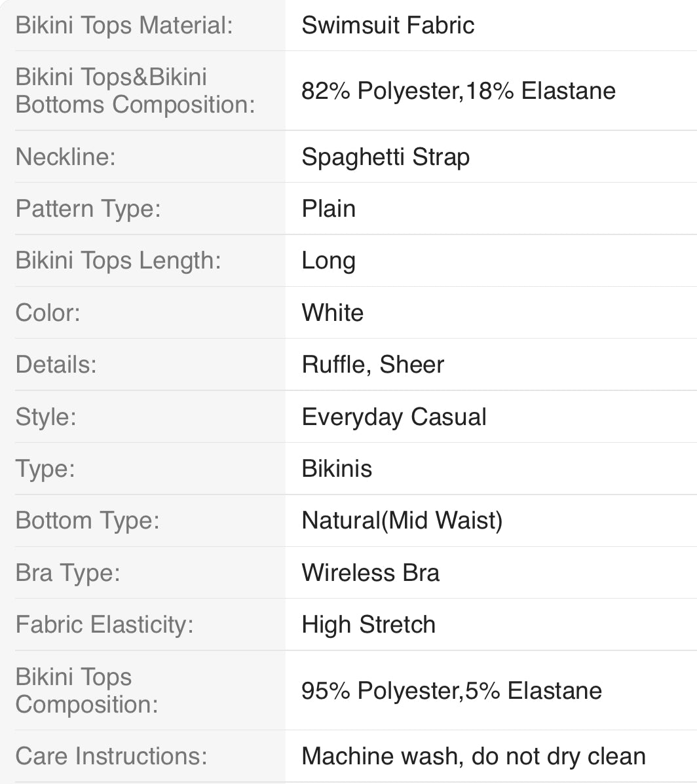
Task: Click the Spaghetti Strap neckline value
Action: tap(385, 157)
